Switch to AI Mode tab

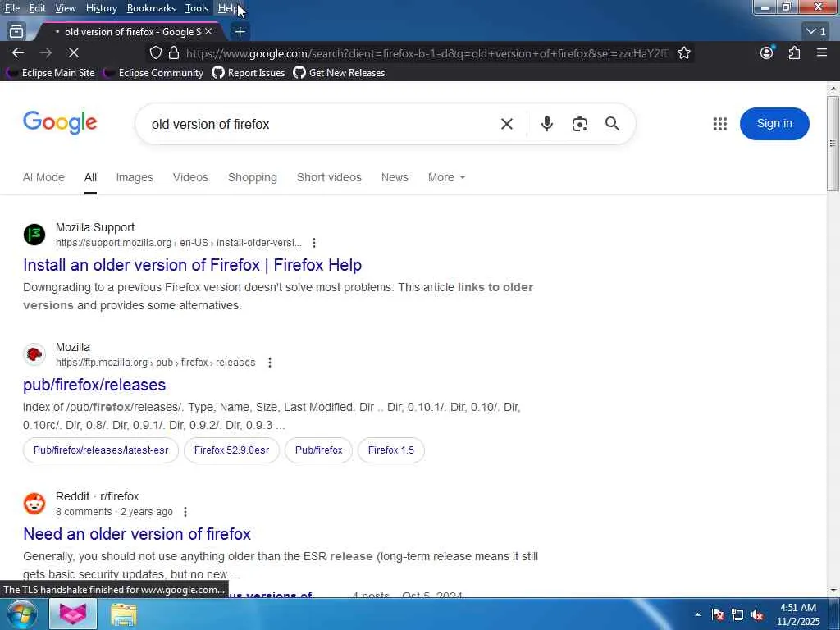(x=43, y=177)
